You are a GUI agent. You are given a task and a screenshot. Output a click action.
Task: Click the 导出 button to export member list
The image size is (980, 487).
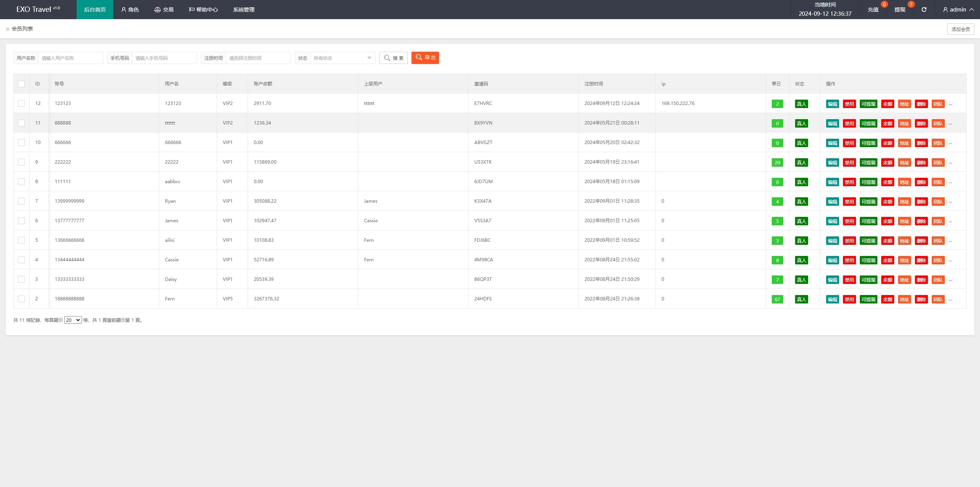pyautogui.click(x=426, y=57)
